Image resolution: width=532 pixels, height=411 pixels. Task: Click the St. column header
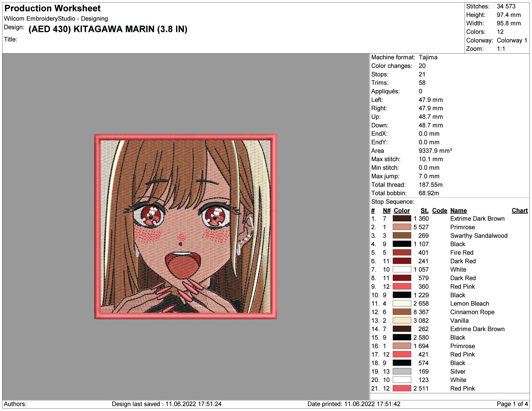click(425, 210)
